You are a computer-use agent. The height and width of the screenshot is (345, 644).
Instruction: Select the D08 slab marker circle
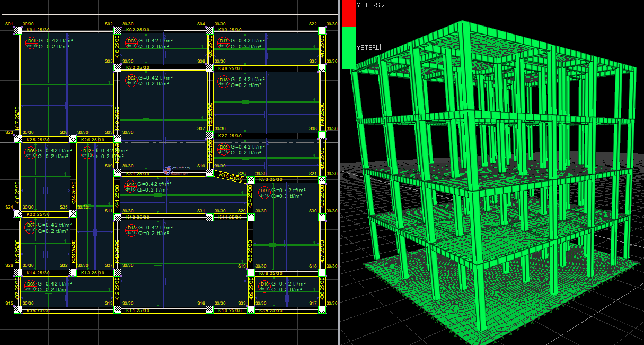tap(31, 284)
